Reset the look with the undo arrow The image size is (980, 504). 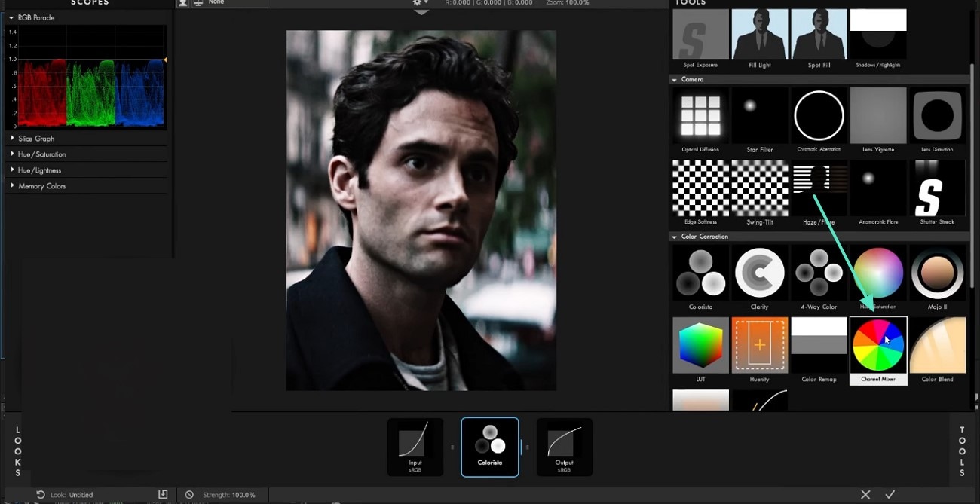pos(40,495)
